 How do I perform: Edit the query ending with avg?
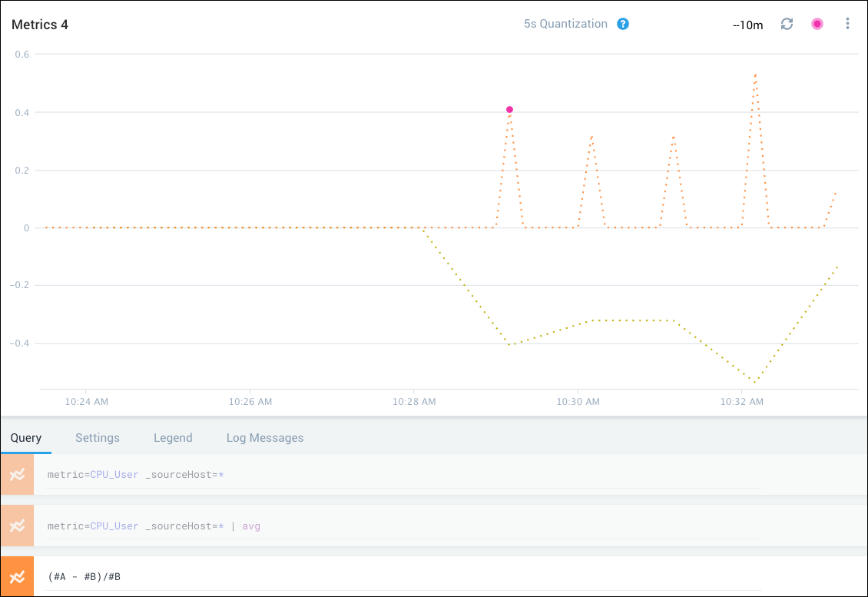[399, 526]
